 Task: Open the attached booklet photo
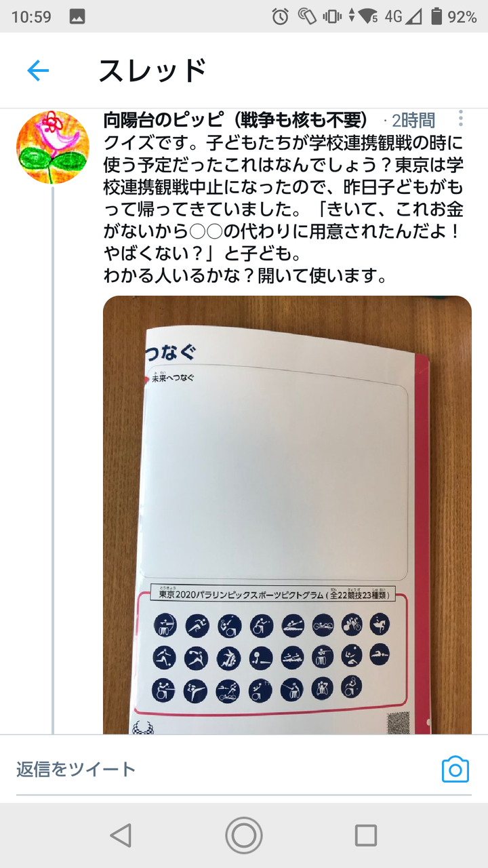pyautogui.click(x=287, y=515)
